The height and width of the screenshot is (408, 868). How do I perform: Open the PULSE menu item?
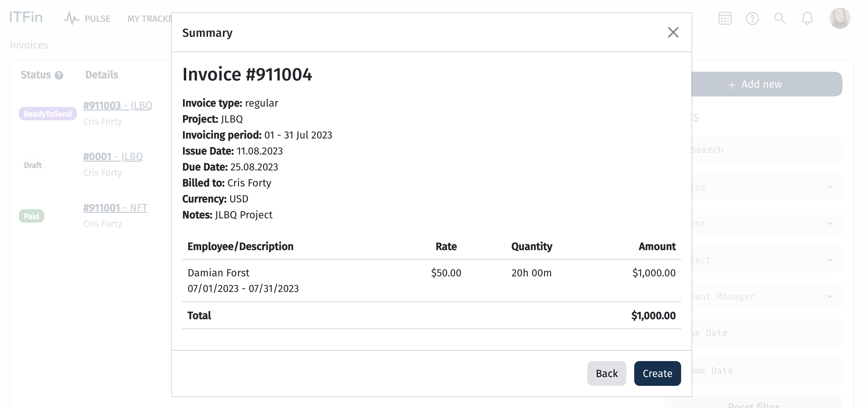97,19
